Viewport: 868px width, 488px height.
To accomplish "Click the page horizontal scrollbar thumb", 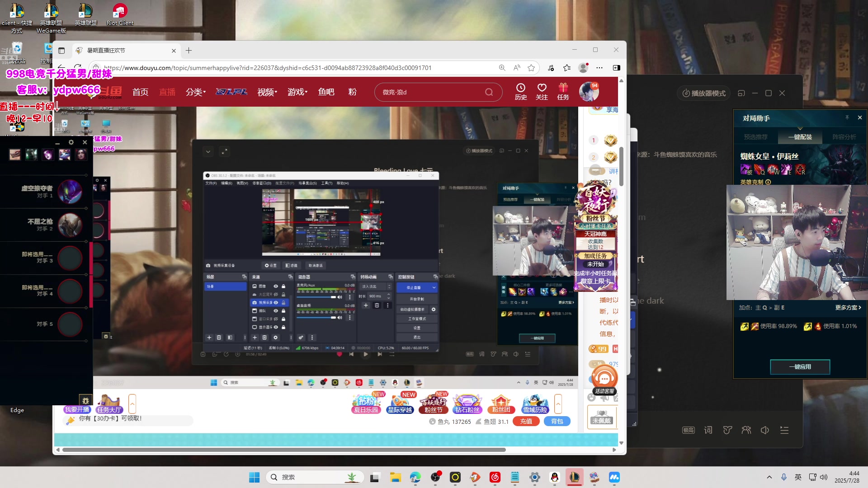I will pyautogui.click(x=284, y=450).
